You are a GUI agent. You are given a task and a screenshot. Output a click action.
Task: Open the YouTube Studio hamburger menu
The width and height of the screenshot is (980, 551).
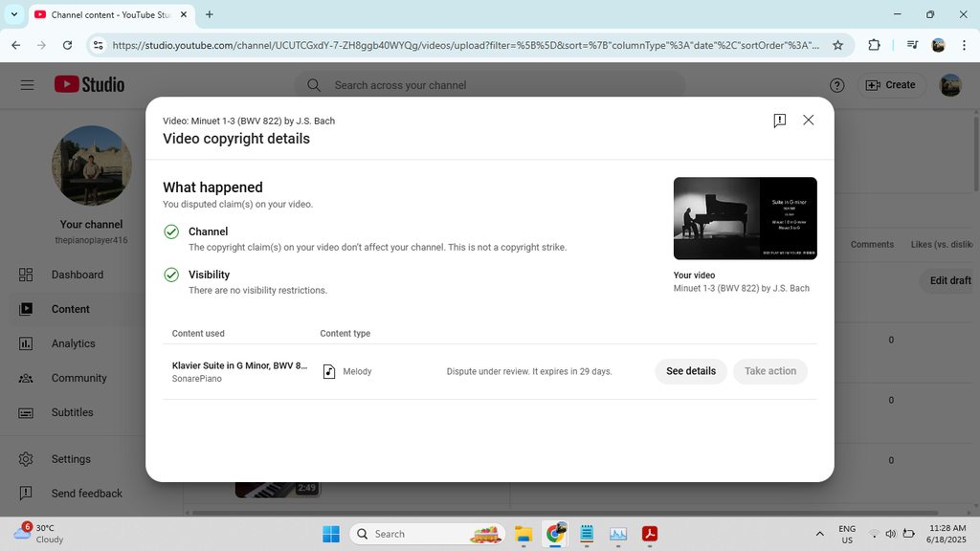[27, 85]
